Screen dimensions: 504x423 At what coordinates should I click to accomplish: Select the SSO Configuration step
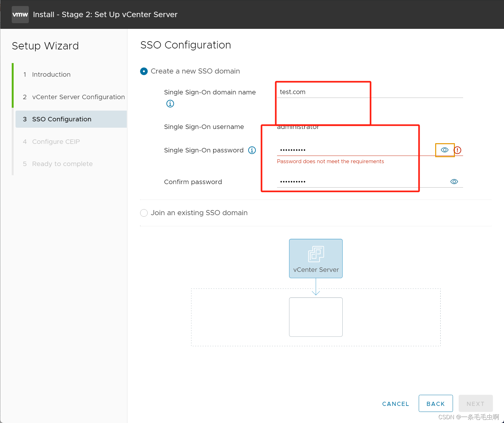tap(71, 119)
